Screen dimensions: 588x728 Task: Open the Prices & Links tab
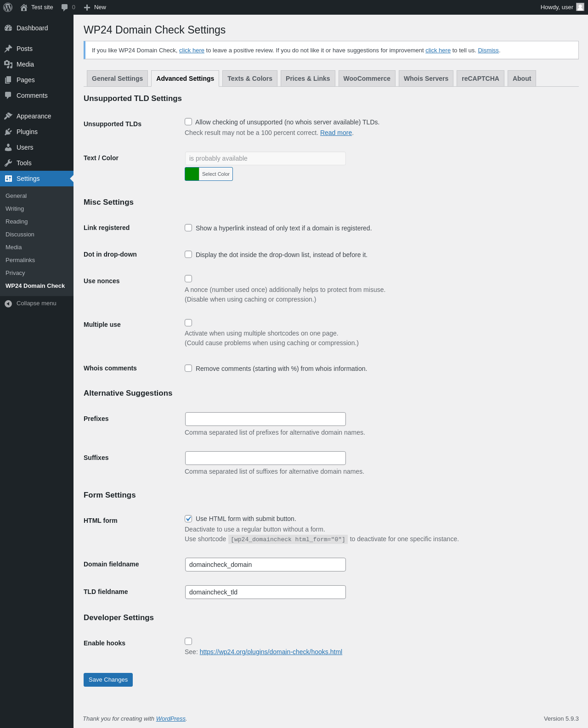tap(308, 78)
